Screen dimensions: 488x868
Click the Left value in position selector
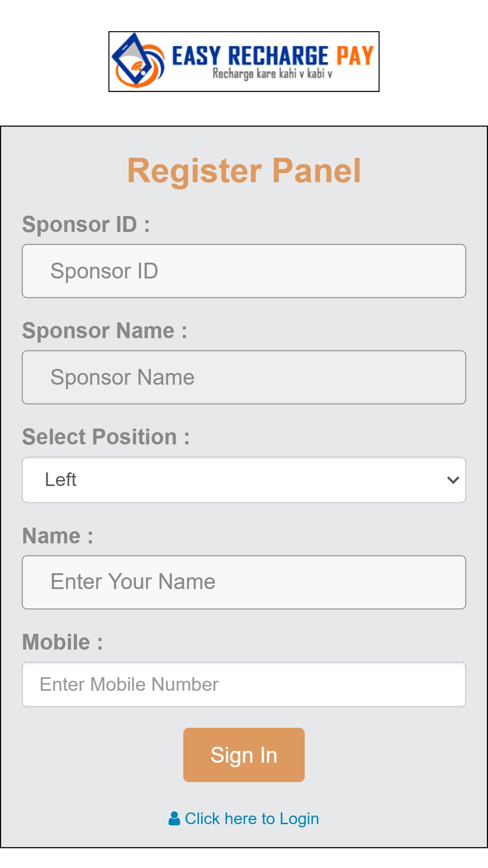click(x=61, y=480)
